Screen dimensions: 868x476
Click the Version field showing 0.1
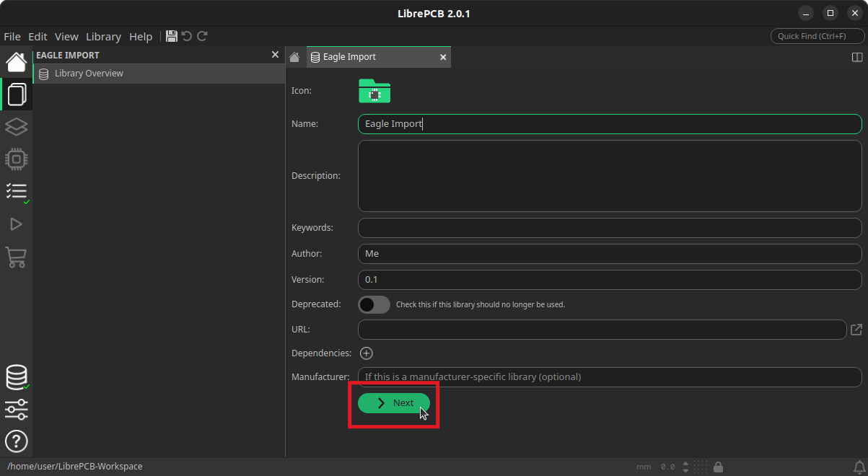pos(610,280)
